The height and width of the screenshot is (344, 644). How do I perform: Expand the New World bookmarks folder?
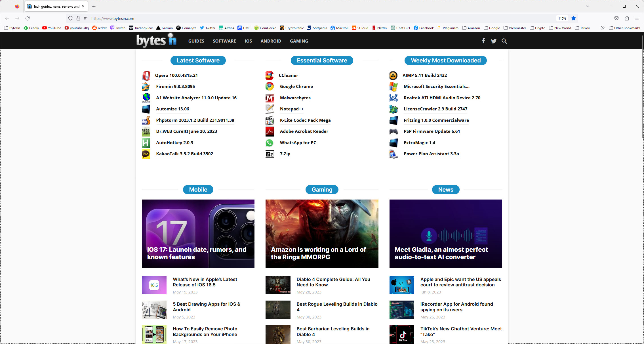tap(560, 28)
